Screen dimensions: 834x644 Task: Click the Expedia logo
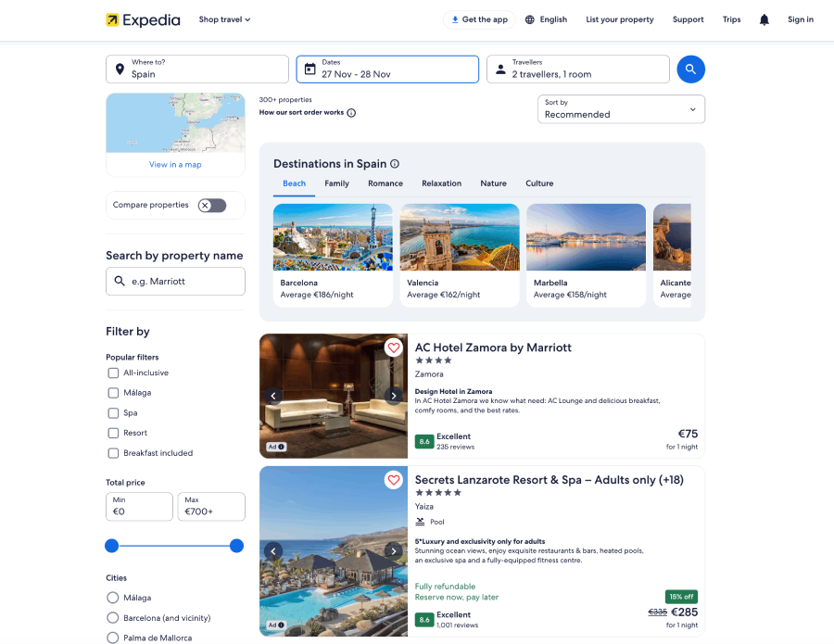(x=143, y=19)
